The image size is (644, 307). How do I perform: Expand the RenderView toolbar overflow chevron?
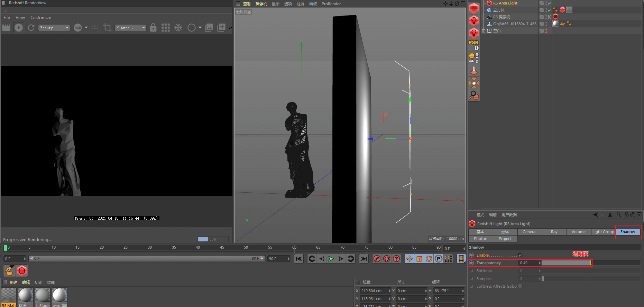tap(230, 28)
